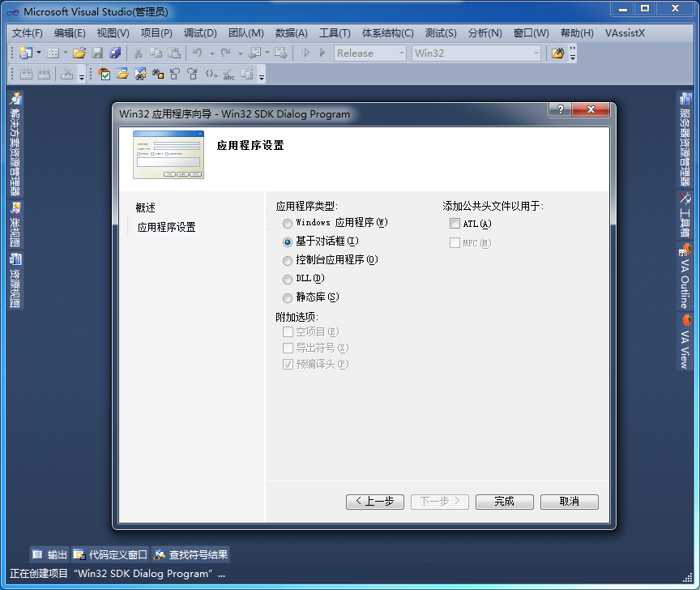
Task: Open the 代码定义窗口 bottom tab
Action: (x=110, y=554)
